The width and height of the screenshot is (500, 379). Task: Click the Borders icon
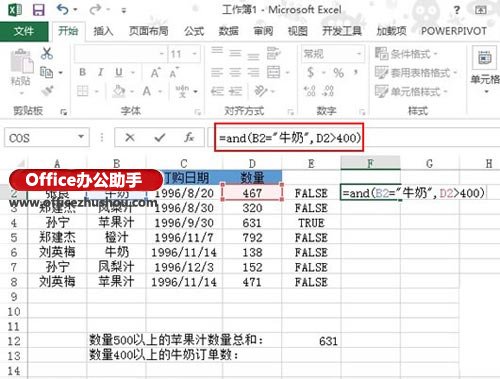tap(82, 91)
